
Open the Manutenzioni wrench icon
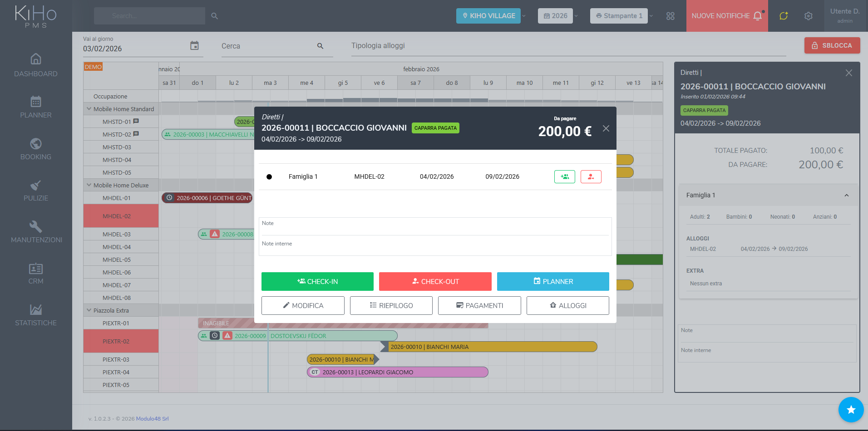pos(36,226)
